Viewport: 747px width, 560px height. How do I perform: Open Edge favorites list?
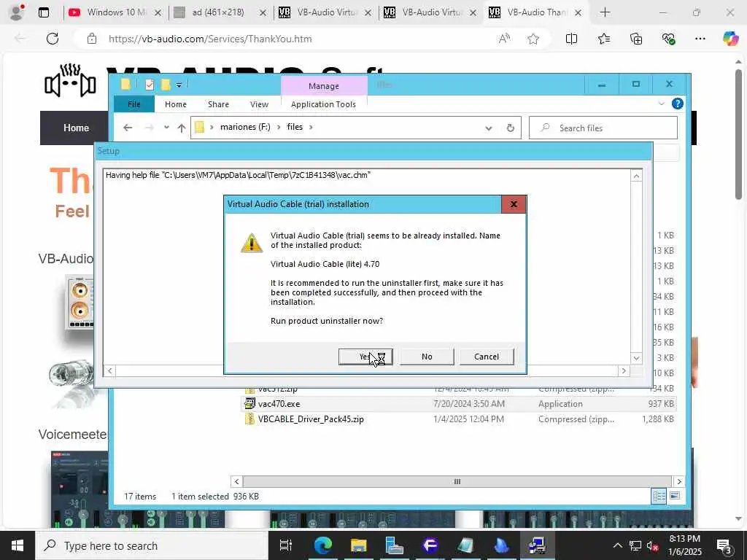tap(603, 39)
